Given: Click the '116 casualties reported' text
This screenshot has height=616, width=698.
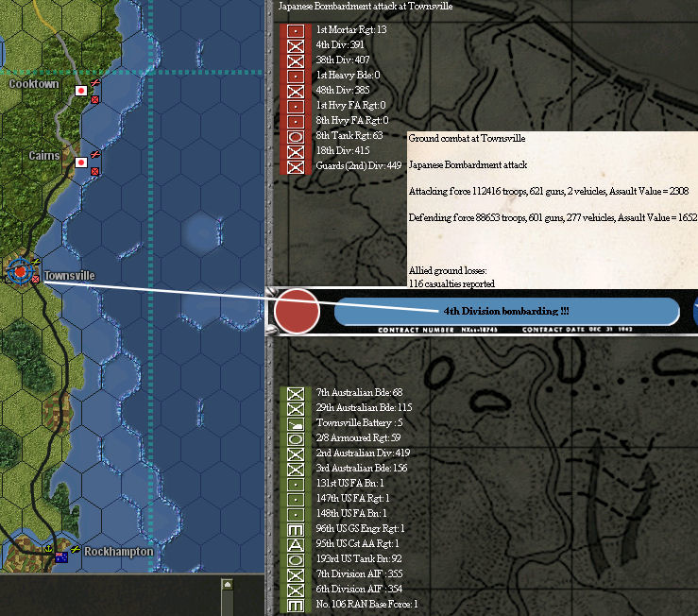Looking at the screenshot, I should coord(451,283).
